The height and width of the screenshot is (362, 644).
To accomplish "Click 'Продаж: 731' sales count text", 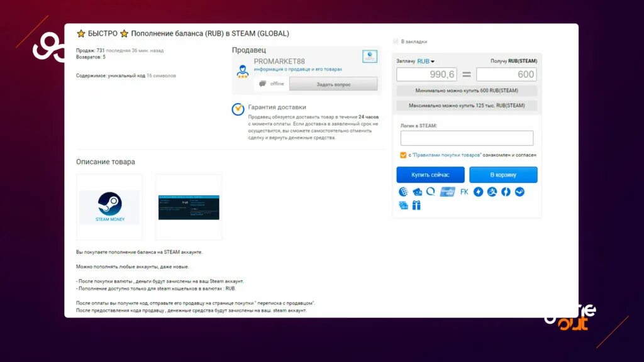I will pyautogui.click(x=91, y=50).
